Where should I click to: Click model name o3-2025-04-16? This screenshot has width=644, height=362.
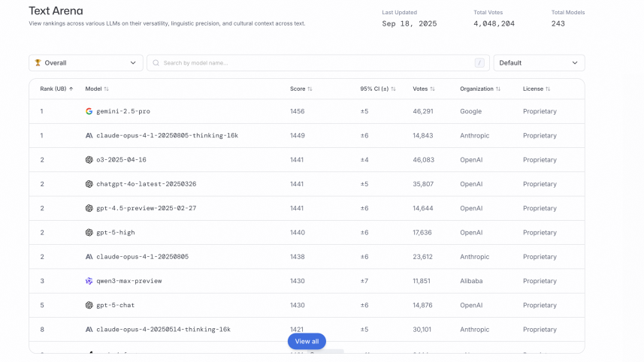click(121, 160)
